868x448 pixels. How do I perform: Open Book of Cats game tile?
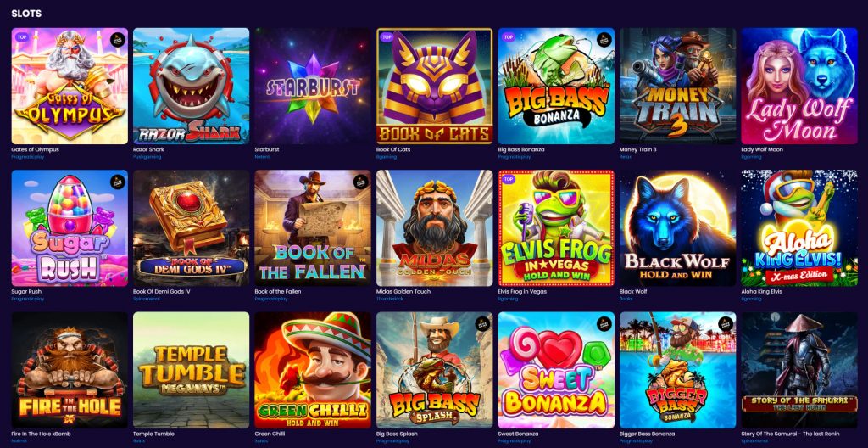(435, 86)
